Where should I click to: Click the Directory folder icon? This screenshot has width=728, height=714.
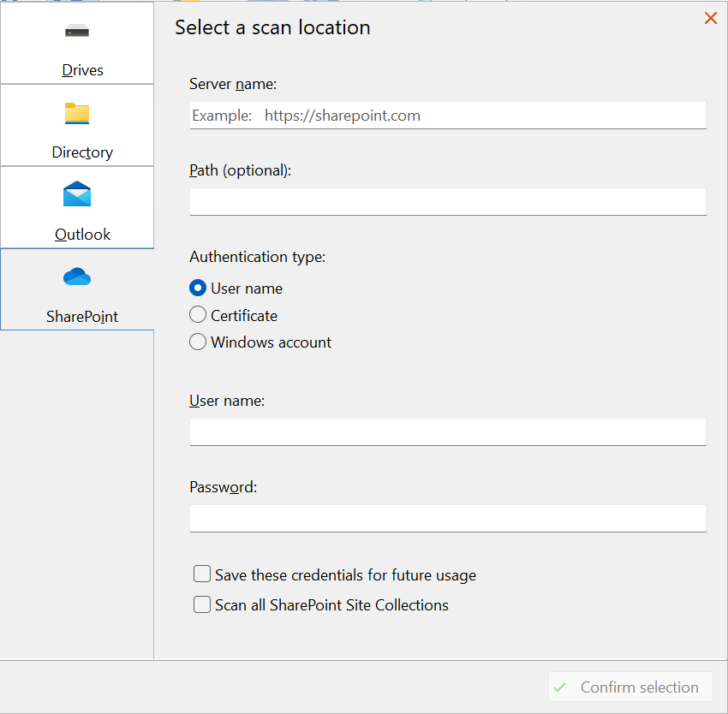pyautogui.click(x=76, y=113)
